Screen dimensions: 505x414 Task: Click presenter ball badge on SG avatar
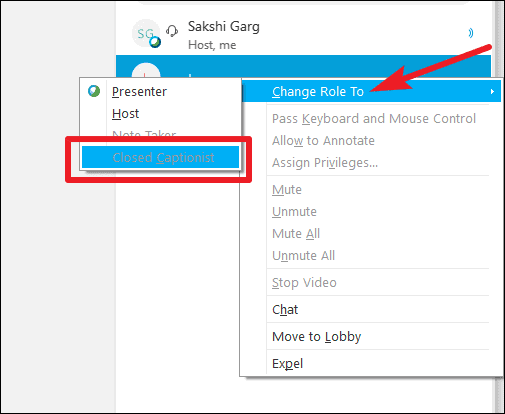point(155,42)
